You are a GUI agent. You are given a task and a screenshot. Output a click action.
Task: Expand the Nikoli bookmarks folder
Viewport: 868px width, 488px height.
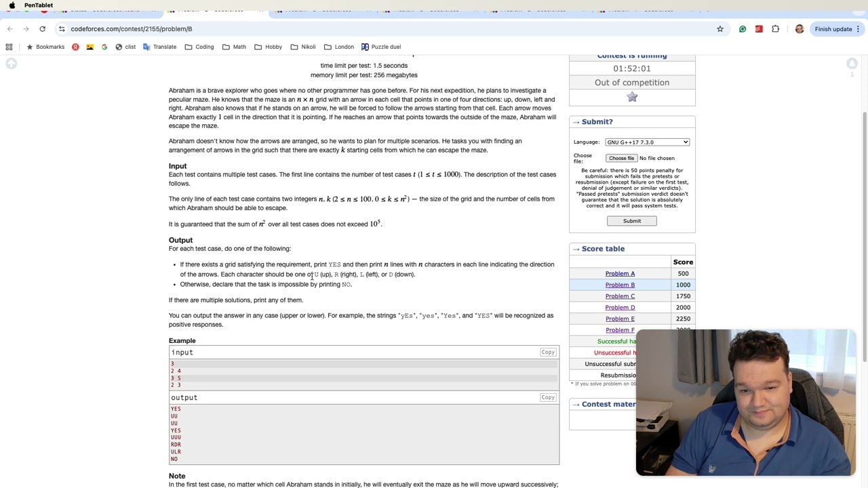[x=302, y=47]
